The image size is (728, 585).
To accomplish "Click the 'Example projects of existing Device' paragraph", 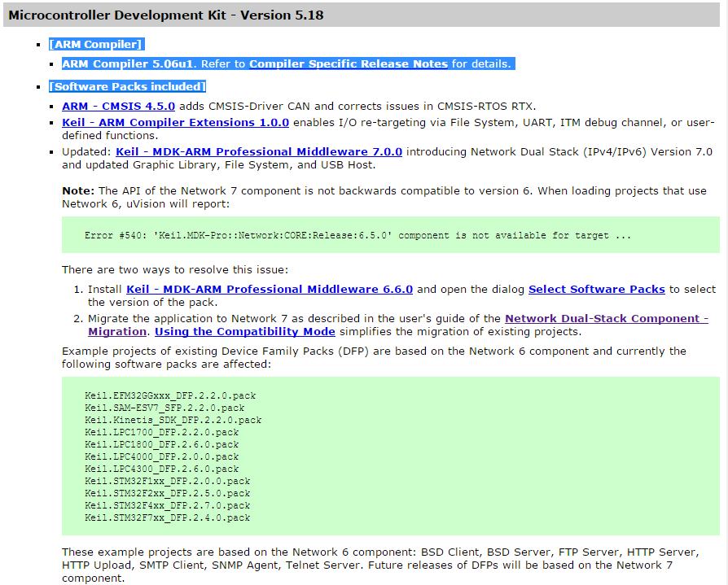I will pos(375,358).
